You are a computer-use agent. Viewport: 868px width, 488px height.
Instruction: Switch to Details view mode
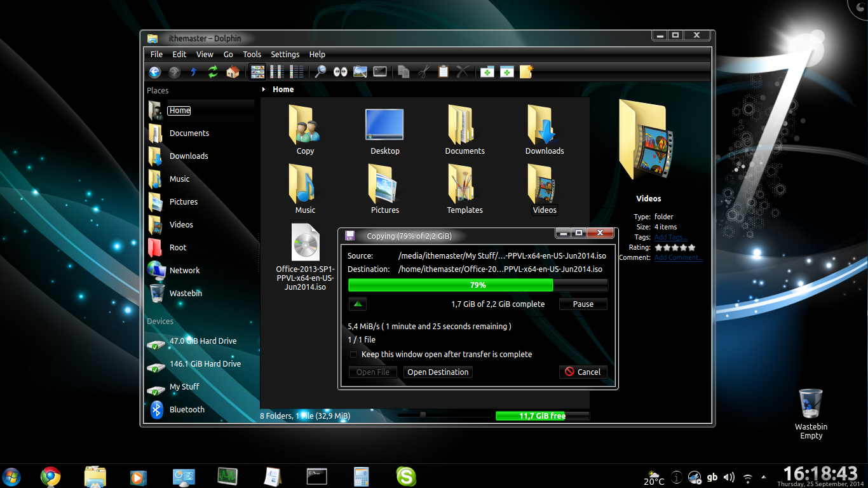coord(297,72)
